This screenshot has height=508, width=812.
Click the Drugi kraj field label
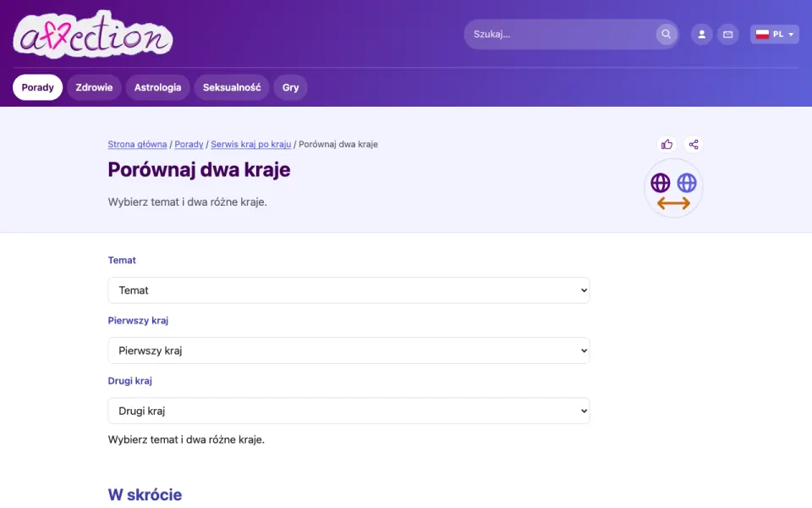[x=130, y=380]
